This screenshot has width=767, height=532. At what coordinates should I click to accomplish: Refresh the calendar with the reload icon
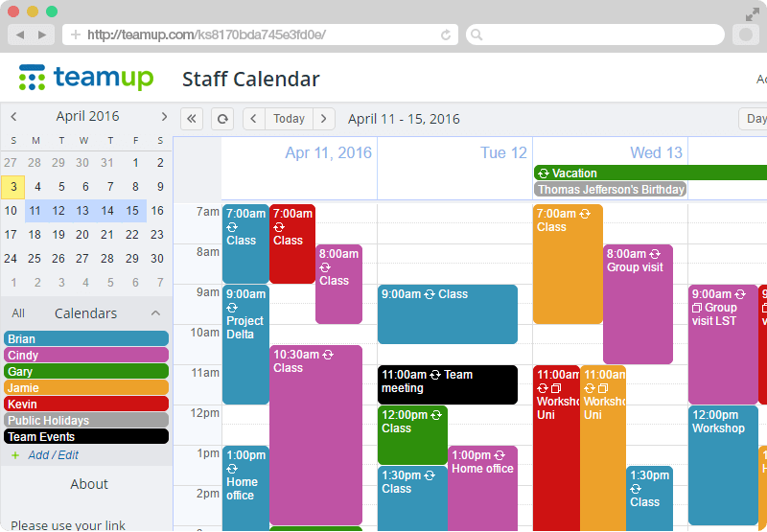(222, 119)
